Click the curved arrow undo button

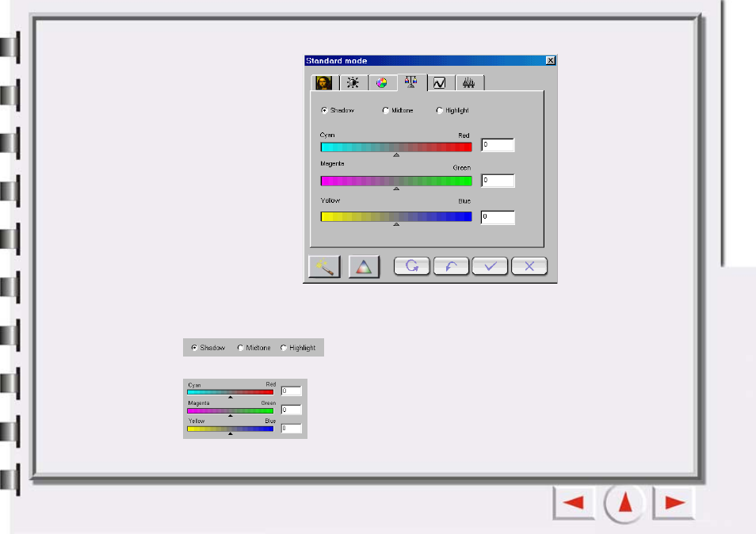[x=451, y=266]
